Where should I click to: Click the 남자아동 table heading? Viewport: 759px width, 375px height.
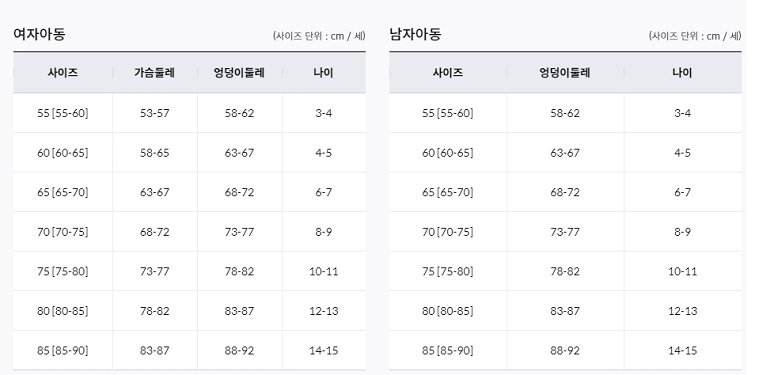415,34
